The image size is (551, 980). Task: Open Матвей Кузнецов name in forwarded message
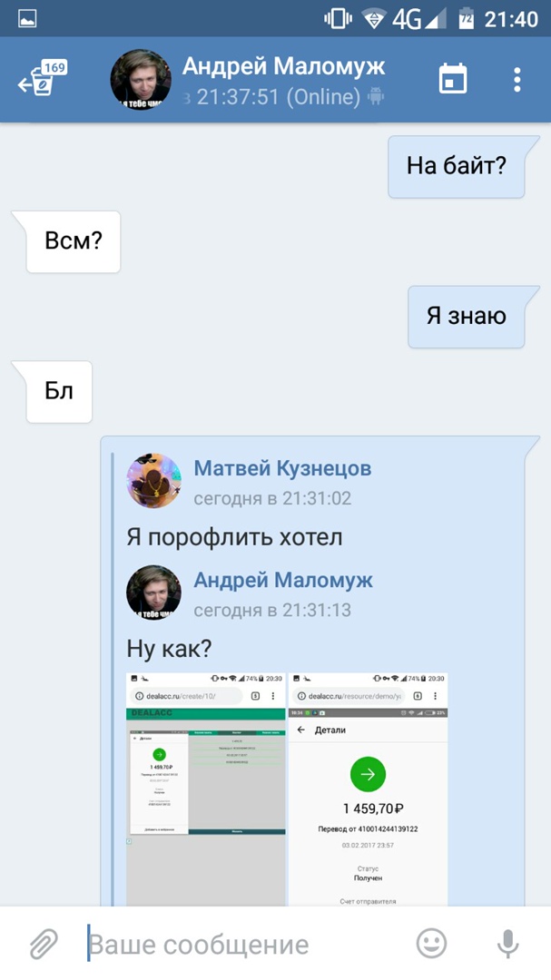(282, 467)
